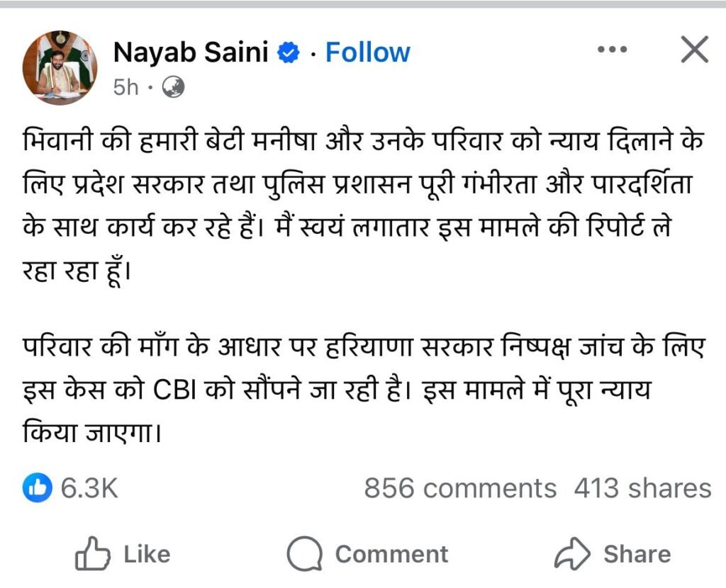Open Nayab Saini's profile picture
Image resolution: width=726 pixels, height=588 pixels.
pyautogui.click(x=59, y=69)
